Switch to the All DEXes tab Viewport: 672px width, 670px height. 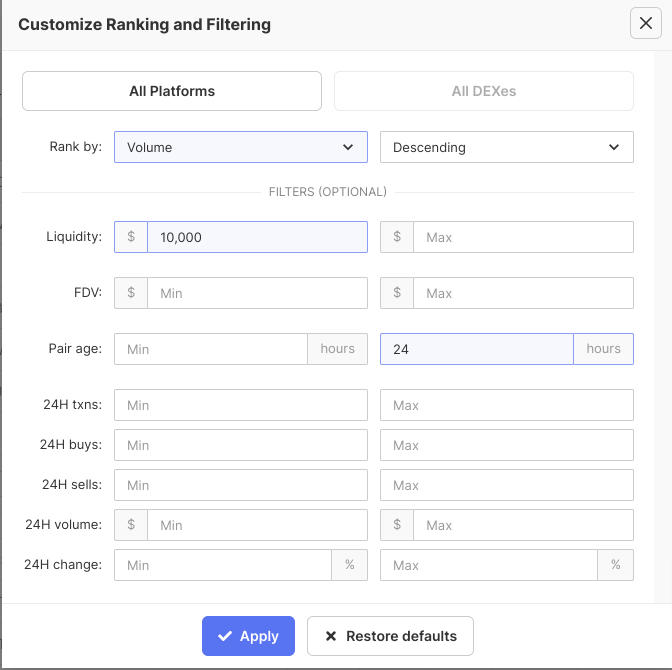484,91
